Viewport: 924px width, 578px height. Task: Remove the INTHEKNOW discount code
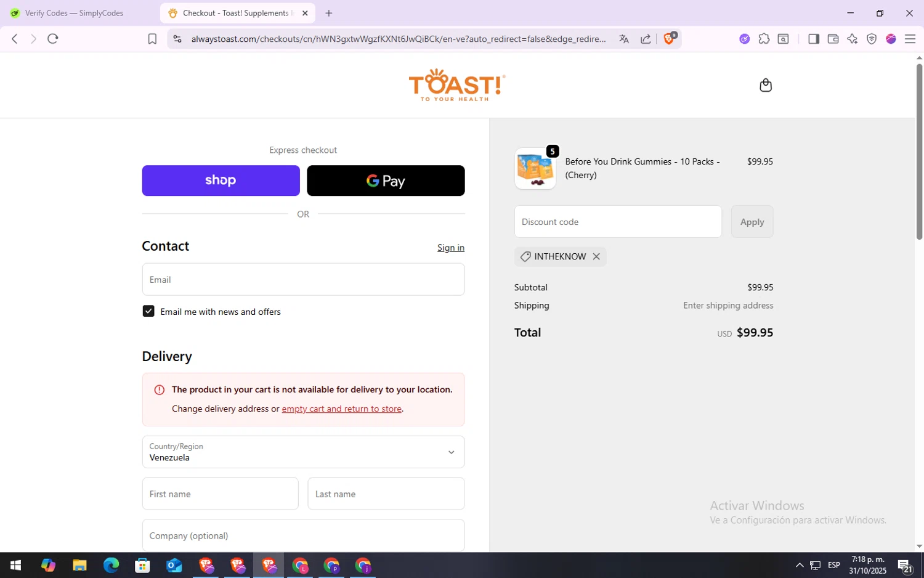tap(596, 256)
